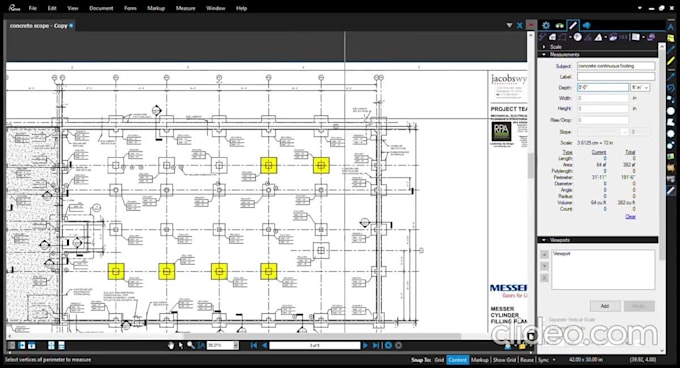
Task: Open the File menu
Action: (x=33, y=8)
